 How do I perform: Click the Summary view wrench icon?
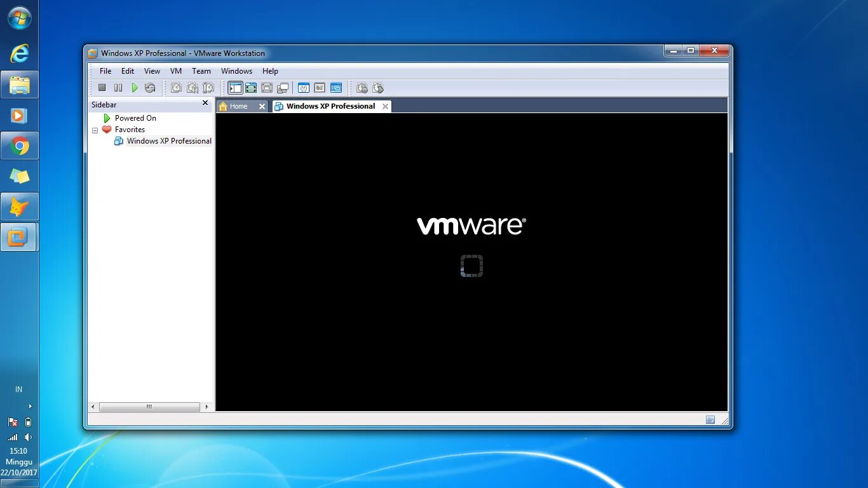(304, 88)
